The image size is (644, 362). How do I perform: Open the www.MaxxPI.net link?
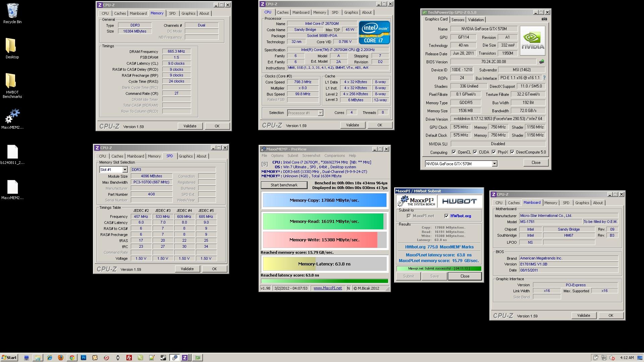tap(328, 288)
